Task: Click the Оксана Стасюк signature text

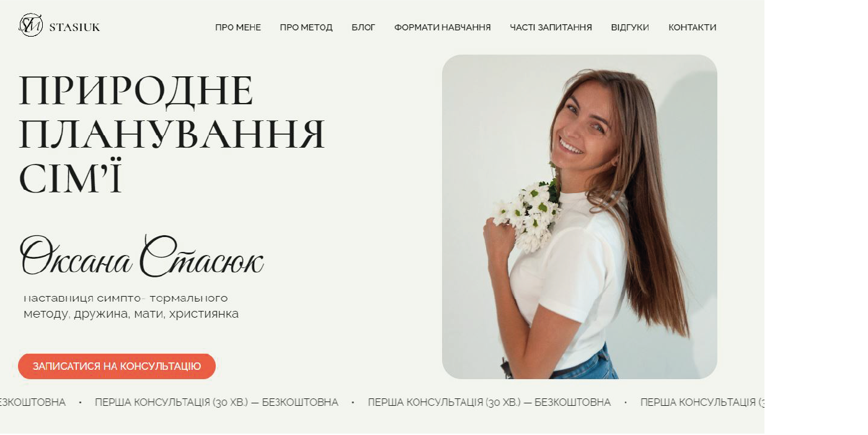Action: click(x=142, y=256)
